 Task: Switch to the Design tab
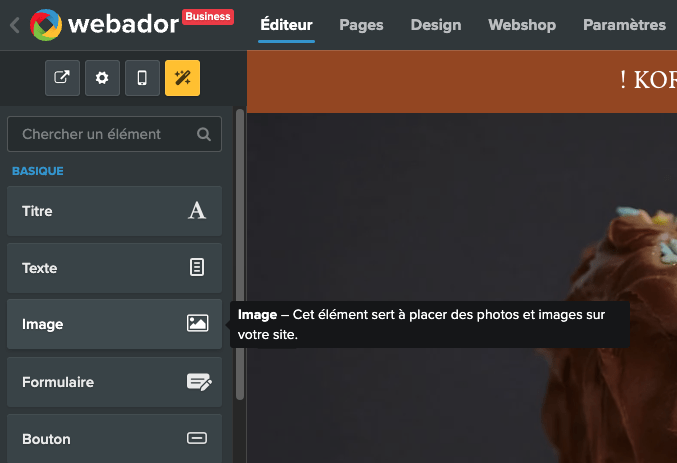(x=435, y=25)
